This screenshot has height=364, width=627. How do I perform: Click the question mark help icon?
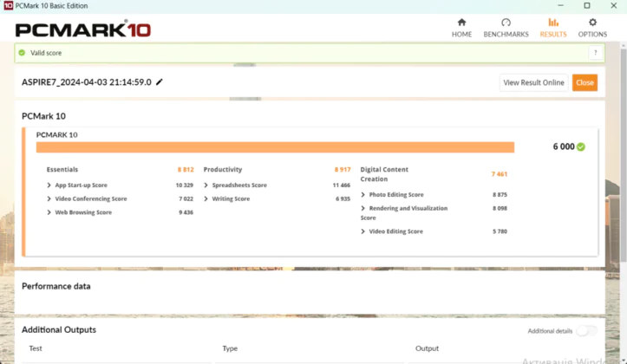596,53
